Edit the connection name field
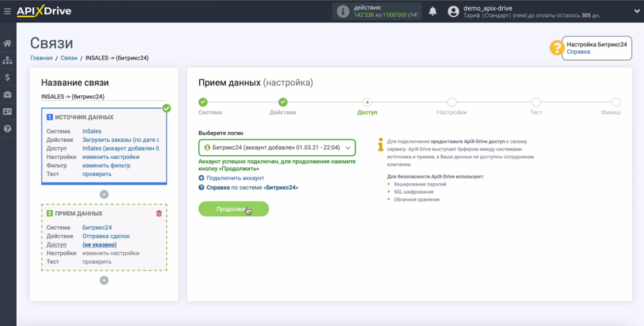Image resolution: width=644 pixels, height=326 pixels. 104,97
